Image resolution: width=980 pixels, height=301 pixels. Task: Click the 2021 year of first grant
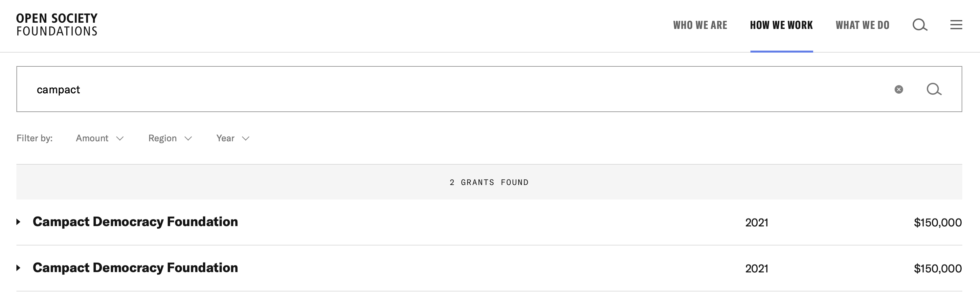[x=756, y=222]
